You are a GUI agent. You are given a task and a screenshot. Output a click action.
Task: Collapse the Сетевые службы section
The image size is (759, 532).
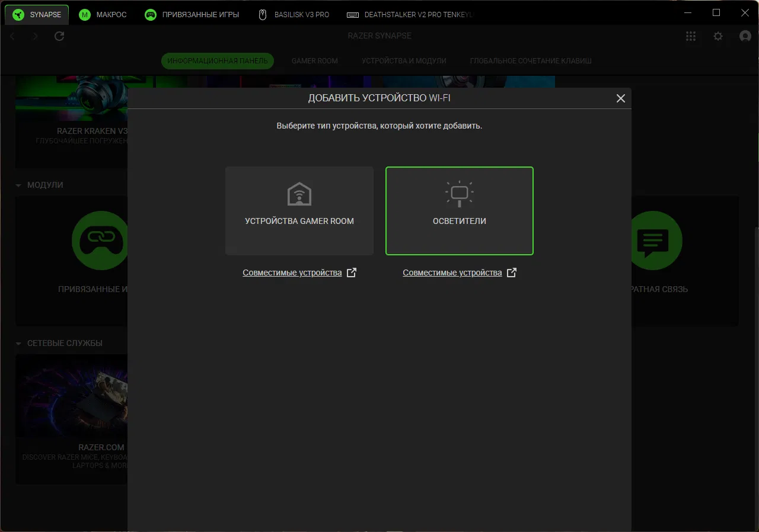(x=19, y=344)
